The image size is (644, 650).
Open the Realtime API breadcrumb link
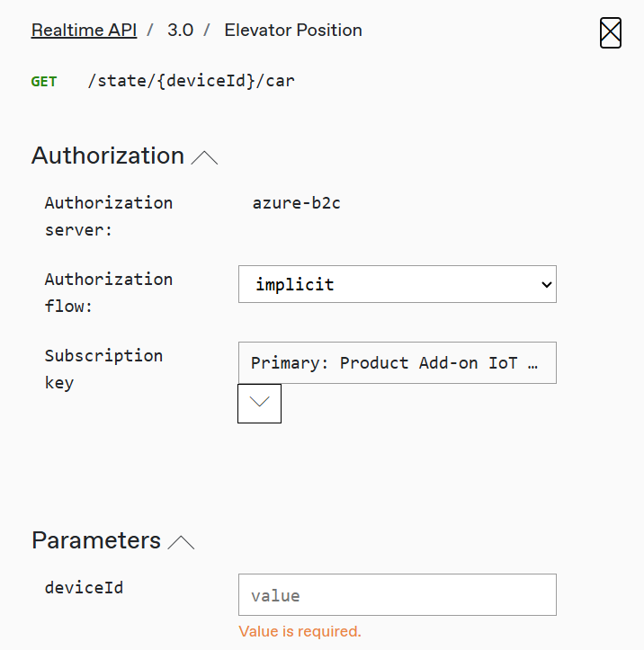(84, 30)
